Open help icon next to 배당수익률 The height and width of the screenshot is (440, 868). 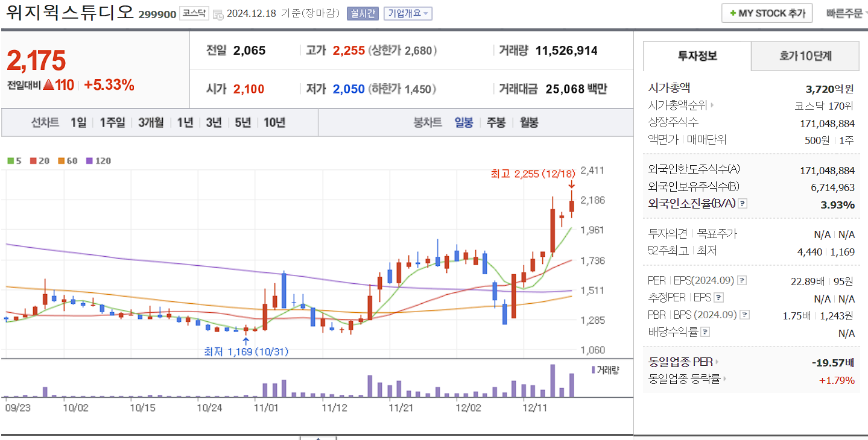[x=706, y=332]
